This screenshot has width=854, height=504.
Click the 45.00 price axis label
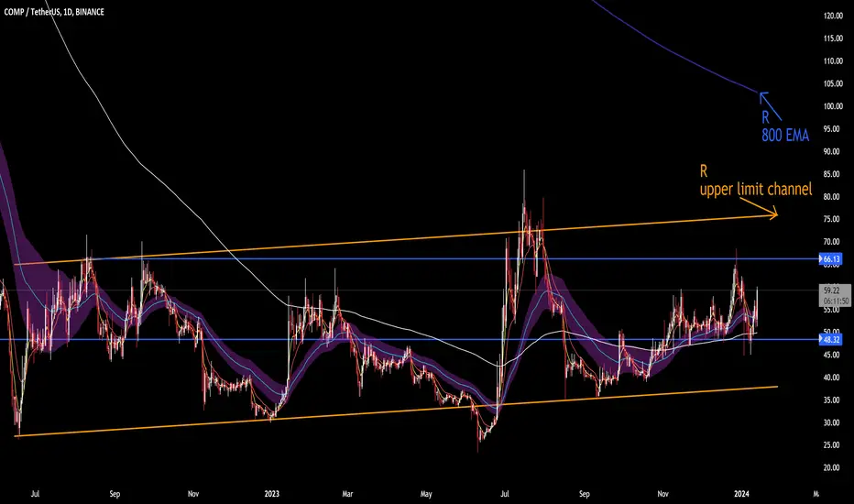click(832, 355)
